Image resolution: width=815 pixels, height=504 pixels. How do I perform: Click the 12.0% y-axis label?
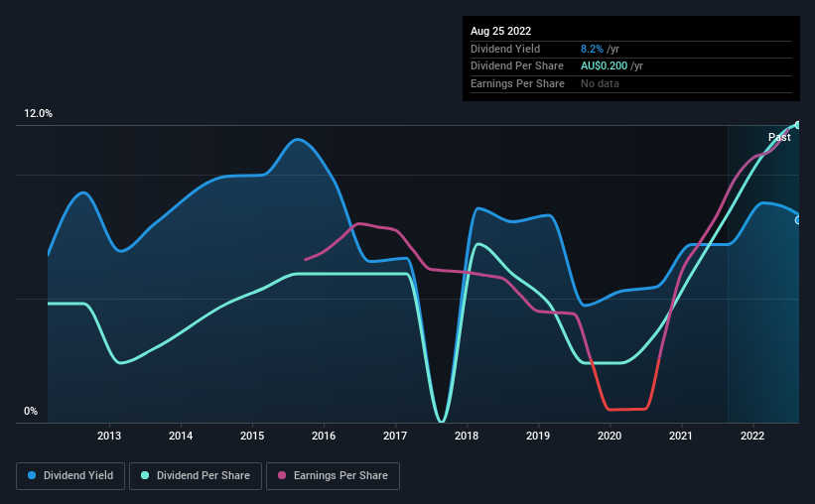[38, 114]
